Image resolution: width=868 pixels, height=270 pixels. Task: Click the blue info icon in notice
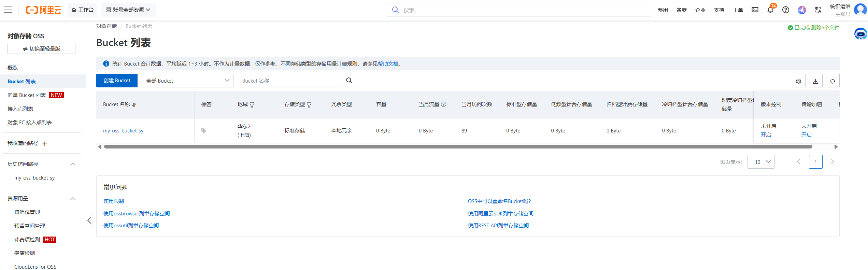[x=106, y=63]
